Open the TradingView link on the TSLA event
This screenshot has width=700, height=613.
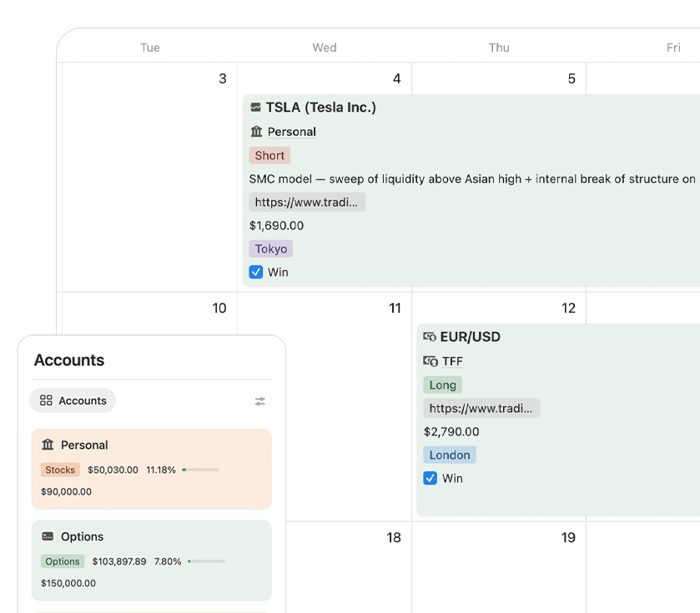tap(306, 202)
